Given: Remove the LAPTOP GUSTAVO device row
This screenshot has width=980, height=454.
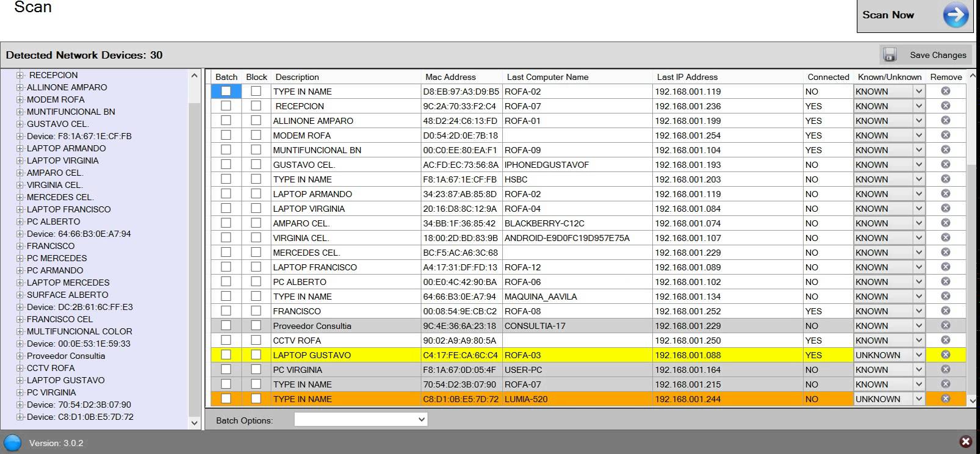Looking at the screenshot, I should [945, 355].
